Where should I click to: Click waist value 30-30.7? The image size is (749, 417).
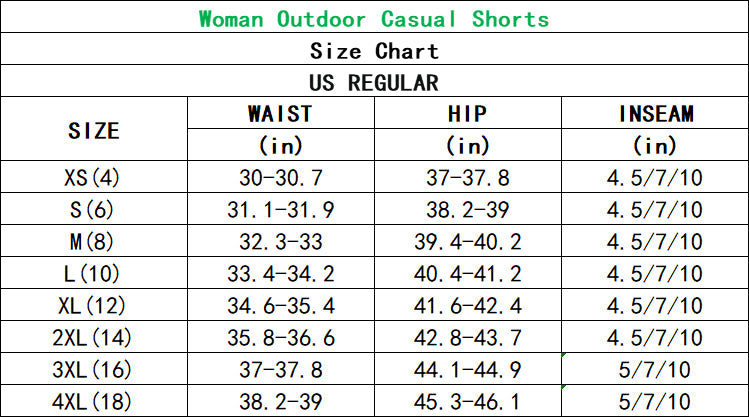[280, 179]
